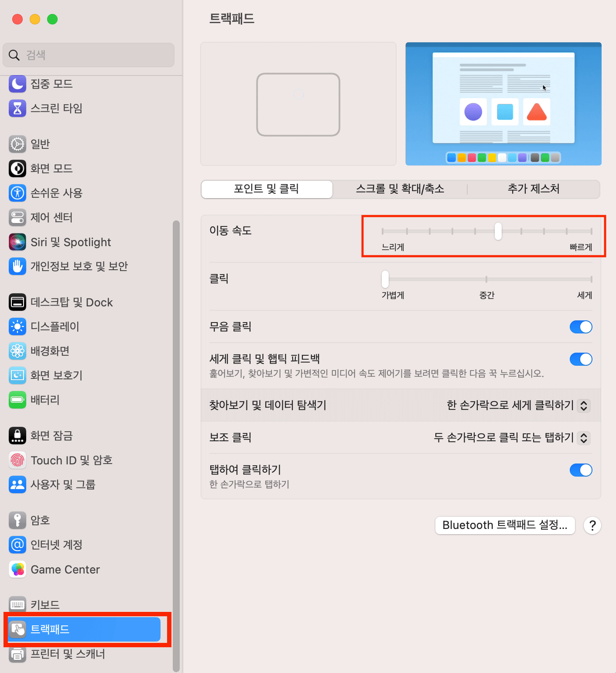Click the 이동 속도 label
Screen dimensions: 616x673
[x=230, y=230]
